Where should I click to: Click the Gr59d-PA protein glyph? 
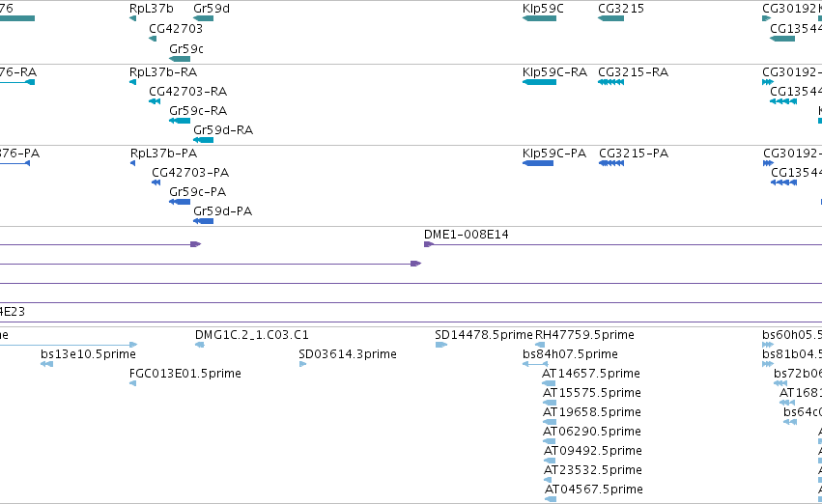(204, 221)
